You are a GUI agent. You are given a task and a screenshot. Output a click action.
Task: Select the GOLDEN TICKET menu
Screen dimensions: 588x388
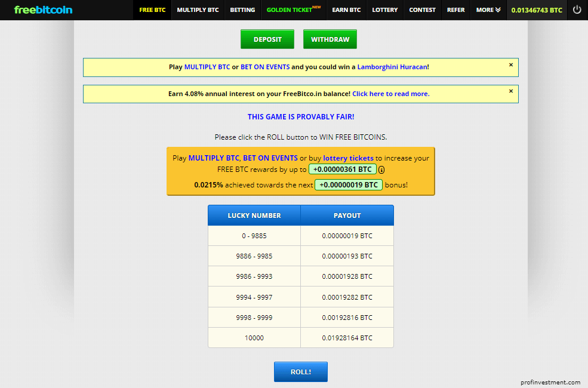pyautogui.click(x=294, y=10)
